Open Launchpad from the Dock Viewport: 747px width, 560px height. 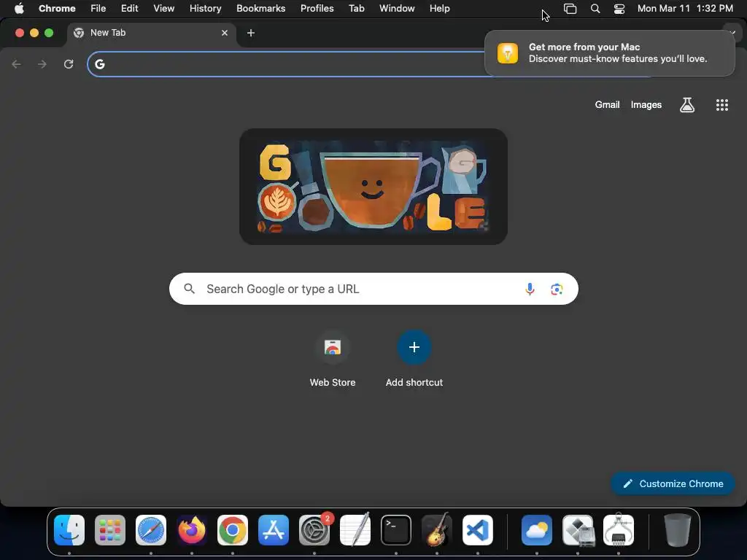(x=110, y=529)
